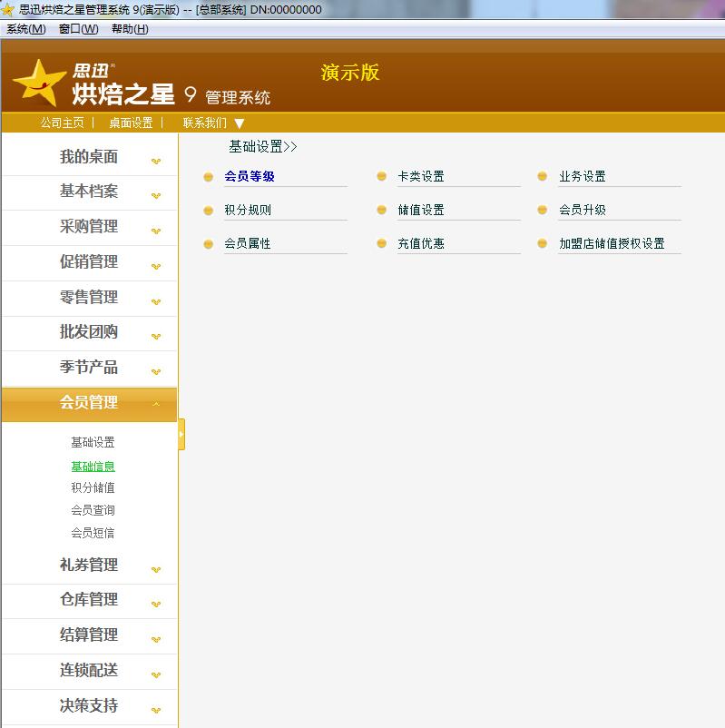Viewport: 725px width, 728px height.
Task: Expand 季节产品 chevron in sidebar
Action: point(156,371)
